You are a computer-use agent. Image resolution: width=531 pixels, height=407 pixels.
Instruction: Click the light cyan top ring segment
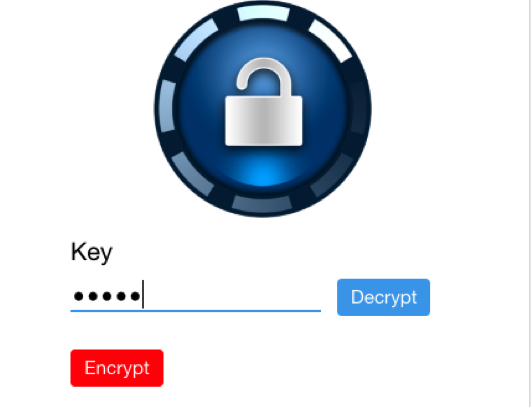tap(263, 13)
